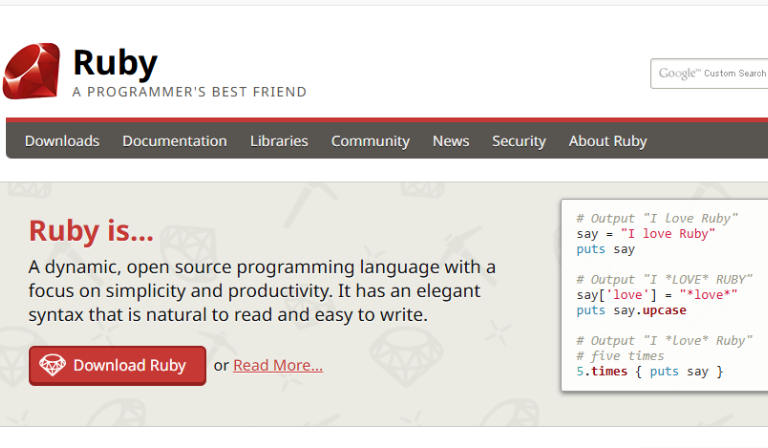This screenshot has height=448, width=768.
Task: Click the code line 'say = "I love Ruby"'
Action: tap(646, 234)
